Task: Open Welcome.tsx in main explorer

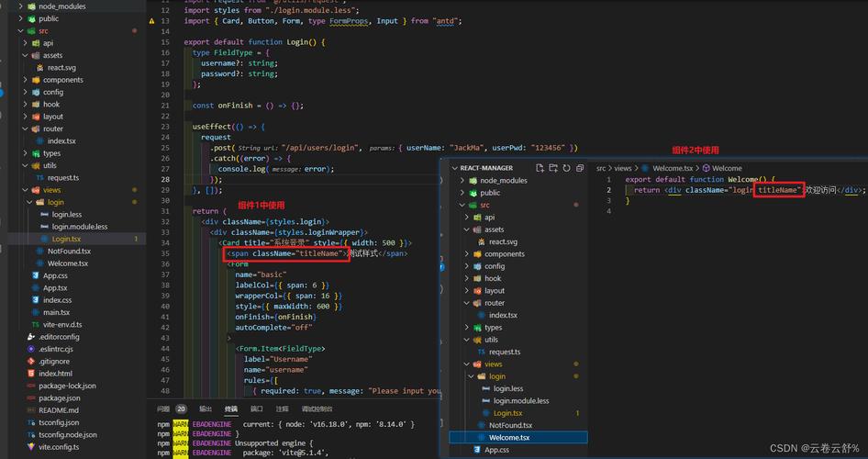Action: pos(68,263)
